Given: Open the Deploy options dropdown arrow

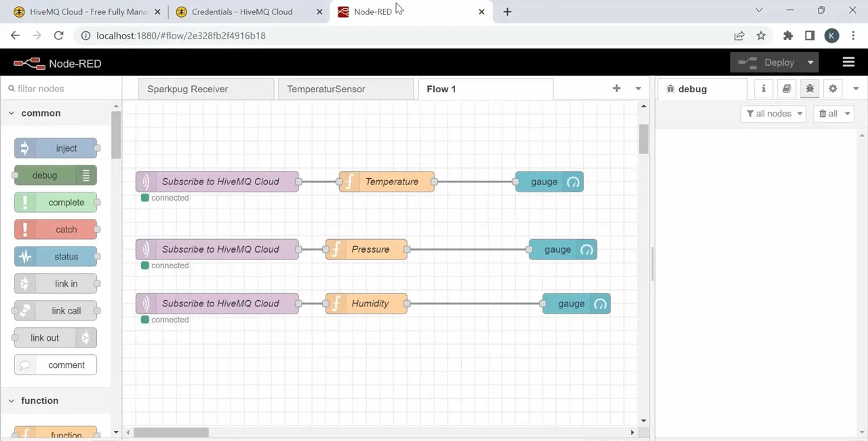Looking at the screenshot, I should tap(810, 62).
